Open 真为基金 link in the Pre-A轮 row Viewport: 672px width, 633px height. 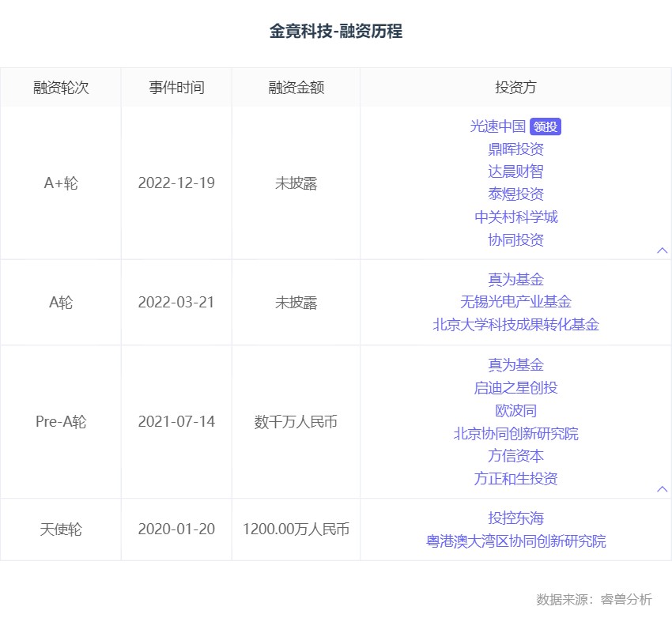coord(515,365)
